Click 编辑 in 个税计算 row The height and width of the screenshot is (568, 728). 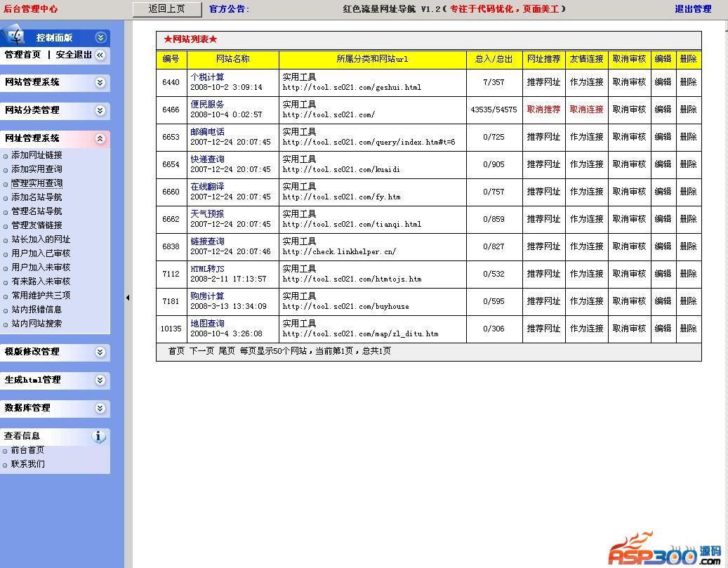[x=663, y=82]
